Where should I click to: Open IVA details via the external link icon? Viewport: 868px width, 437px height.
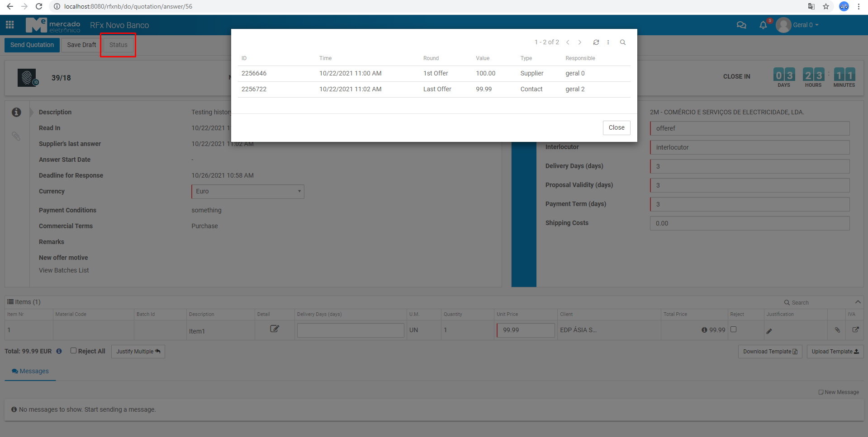[855, 330]
